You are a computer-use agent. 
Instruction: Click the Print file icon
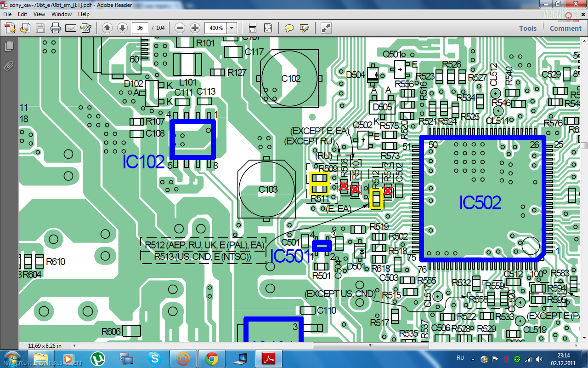coord(56,28)
